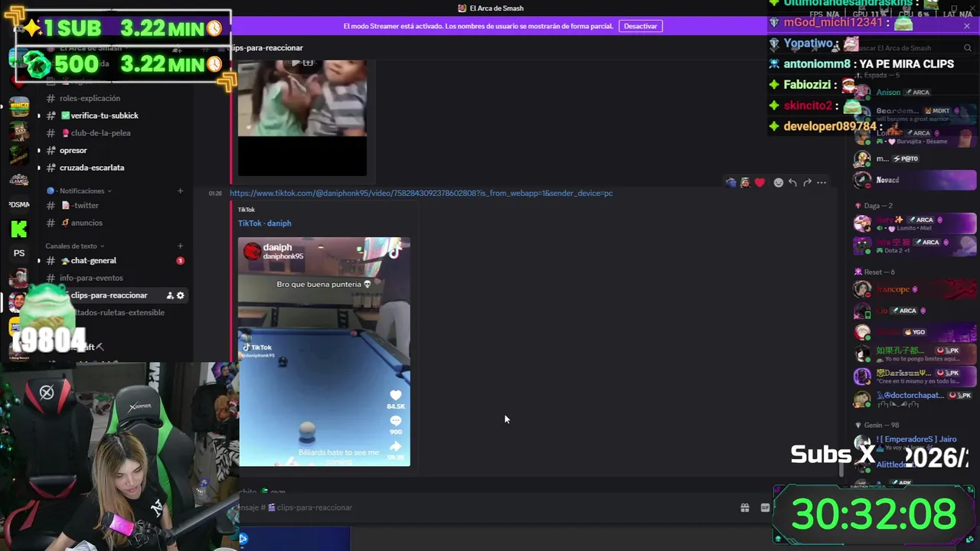Image resolution: width=980 pixels, height=551 pixels.
Task: Open the Bingo server icon
Action: click(x=19, y=105)
